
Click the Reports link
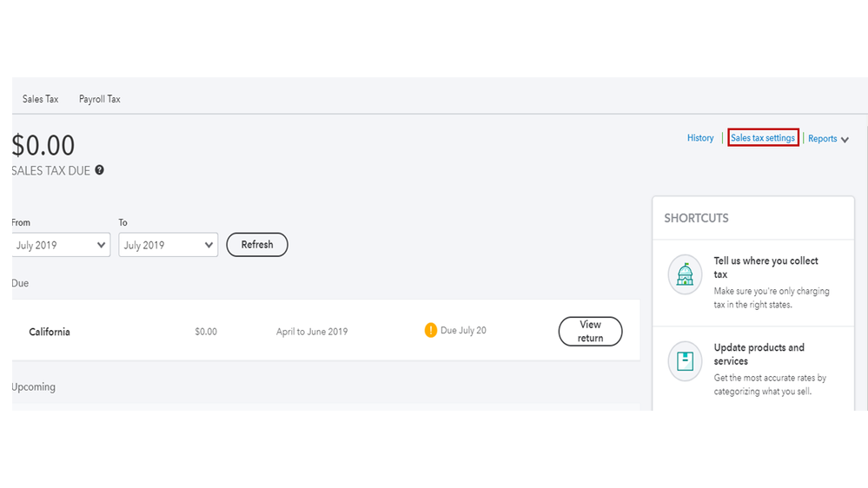(822, 139)
